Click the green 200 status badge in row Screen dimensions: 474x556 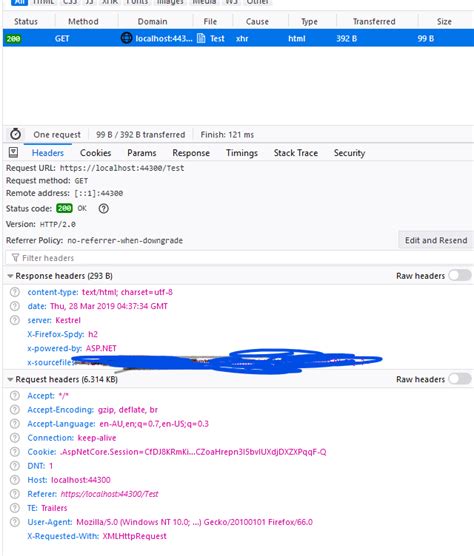click(13, 38)
